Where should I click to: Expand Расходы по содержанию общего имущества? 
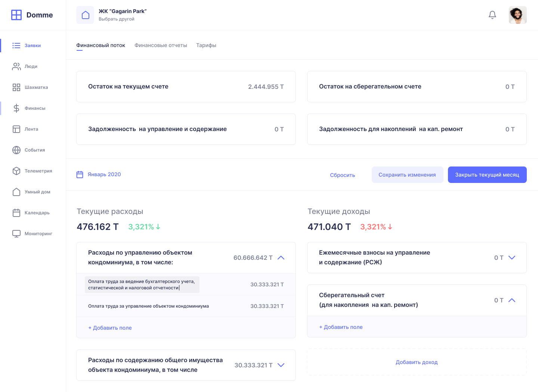tap(281, 365)
